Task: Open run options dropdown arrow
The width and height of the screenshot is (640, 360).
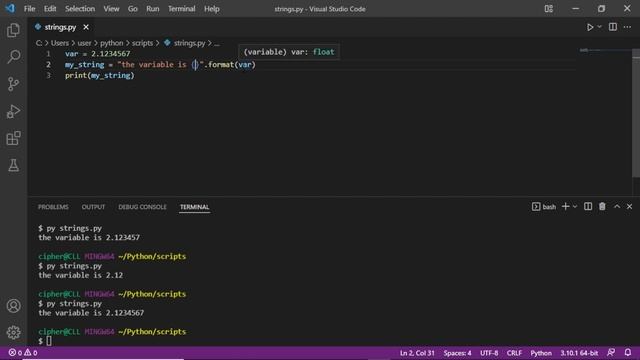Action: [599, 27]
